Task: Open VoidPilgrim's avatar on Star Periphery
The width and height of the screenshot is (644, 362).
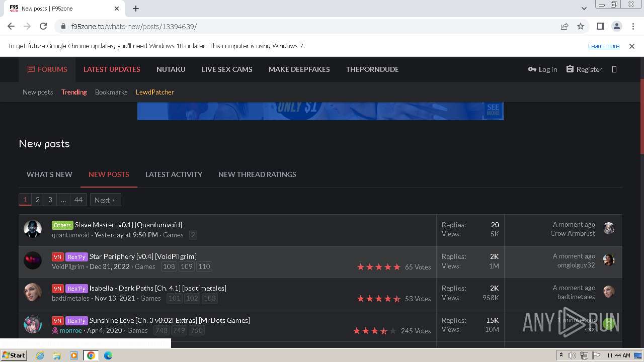Action: click(x=33, y=260)
